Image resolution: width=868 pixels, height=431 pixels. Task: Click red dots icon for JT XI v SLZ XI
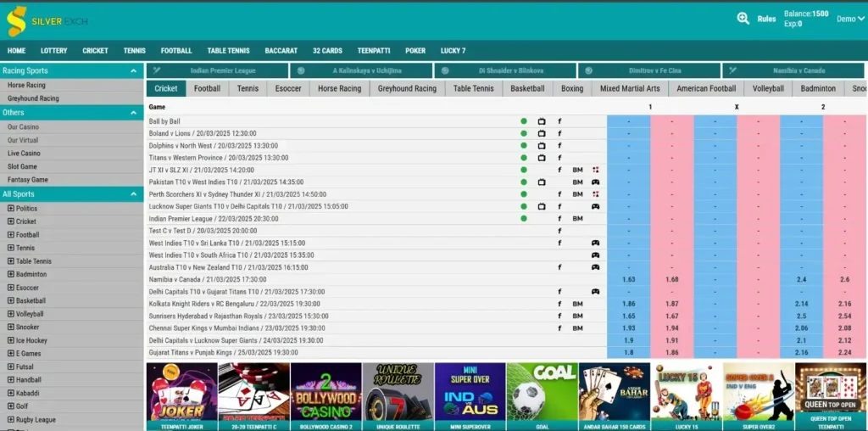coord(595,170)
